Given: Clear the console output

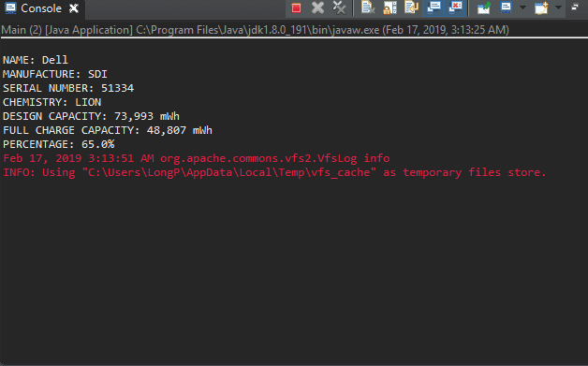Looking at the screenshot, I should [x=368, y=7].
